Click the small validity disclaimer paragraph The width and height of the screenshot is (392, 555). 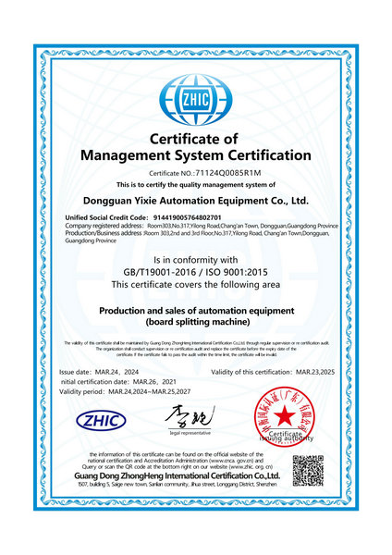click(x=196, y=349)
